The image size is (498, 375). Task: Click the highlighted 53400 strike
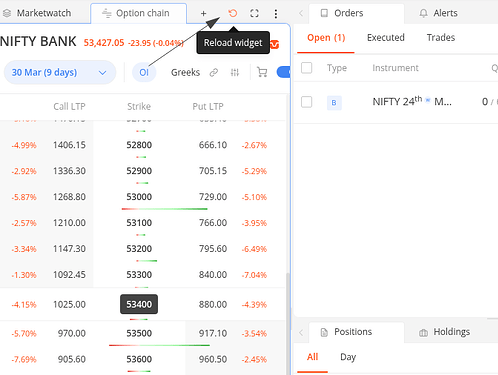point(139,304)
